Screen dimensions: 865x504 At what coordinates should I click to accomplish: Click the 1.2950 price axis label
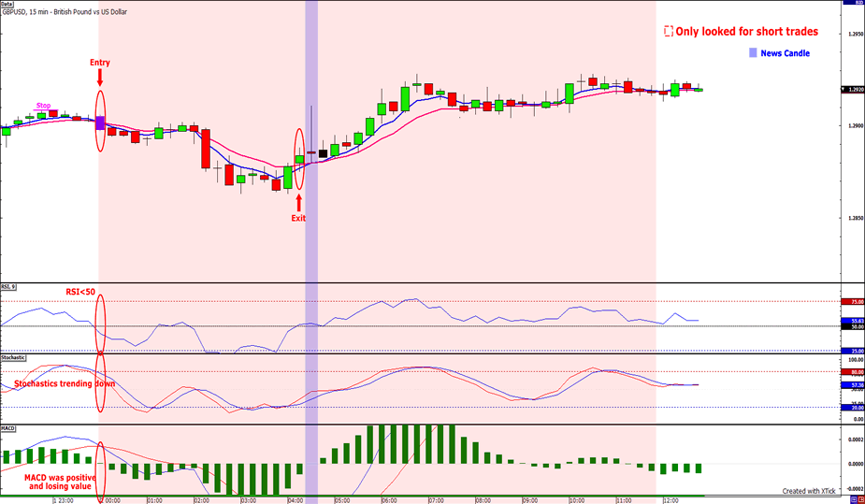tap(857, 35)
